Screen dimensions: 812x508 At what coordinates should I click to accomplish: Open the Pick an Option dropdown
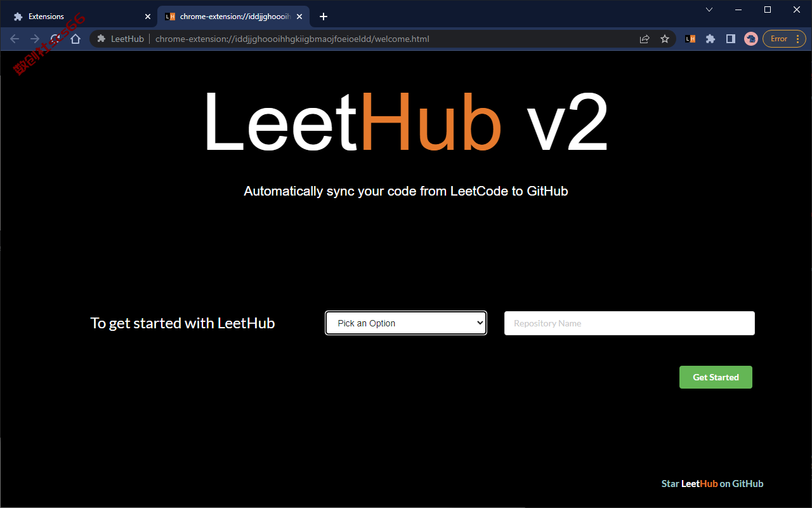(x=406, y=323)
